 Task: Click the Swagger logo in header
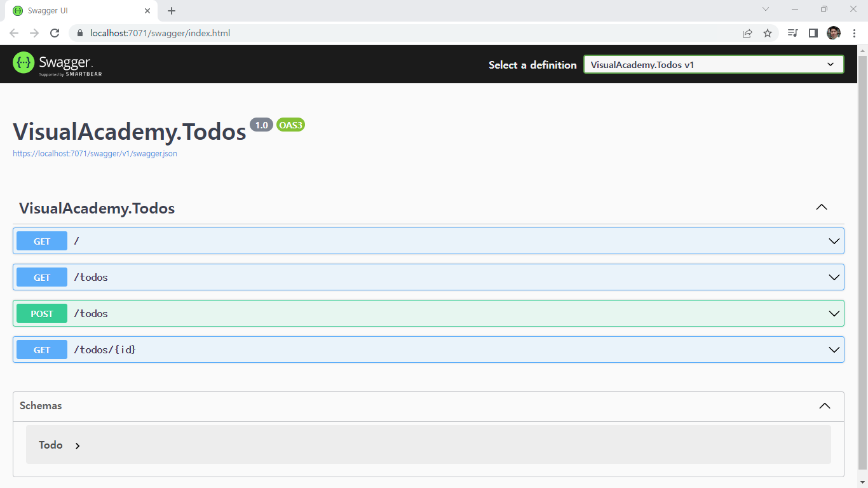(x=57, y=64)
